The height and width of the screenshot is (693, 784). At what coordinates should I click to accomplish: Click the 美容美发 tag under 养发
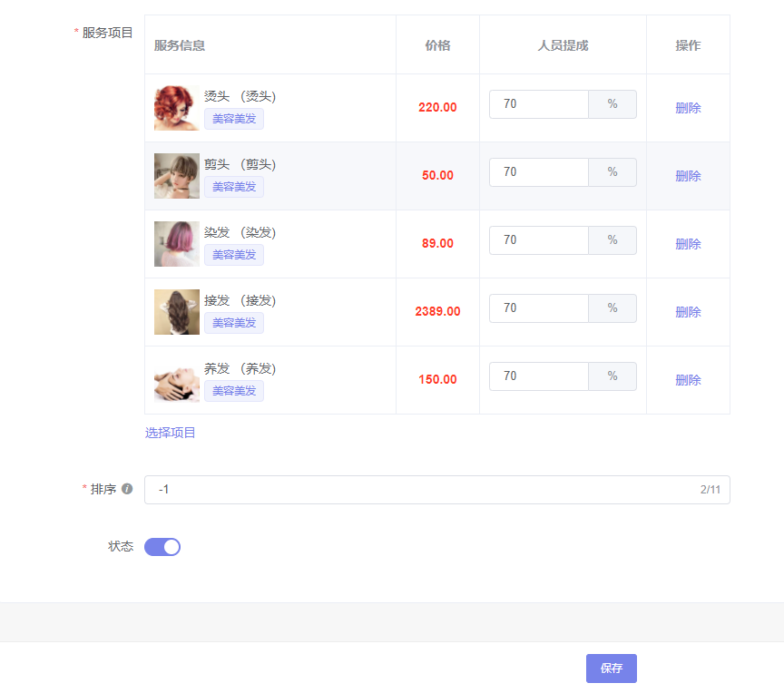tap(234, 391)
